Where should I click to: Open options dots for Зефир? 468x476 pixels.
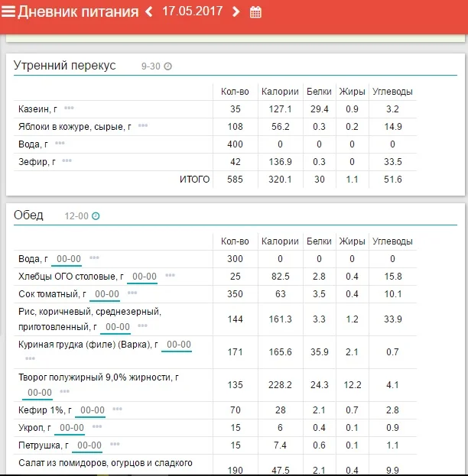[x=67, y=160]
